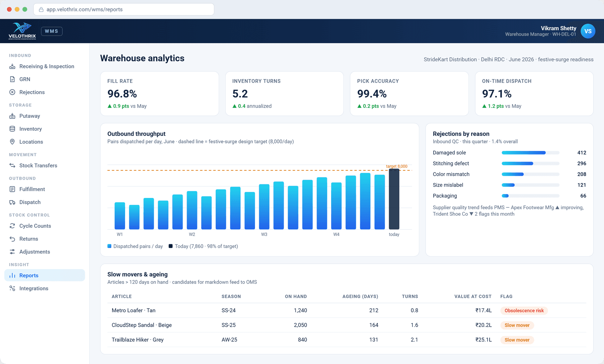Click the Dispatch truck icon

coord(12,202)
